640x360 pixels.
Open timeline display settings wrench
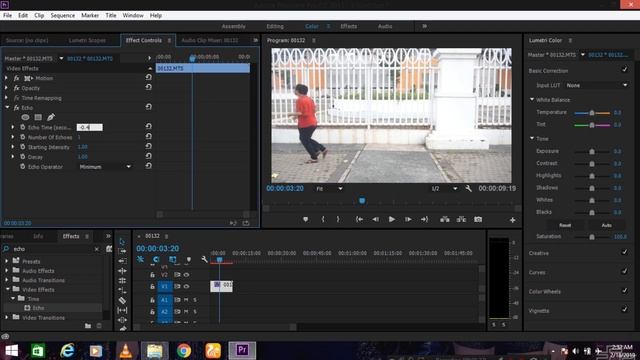click(204, 259)
